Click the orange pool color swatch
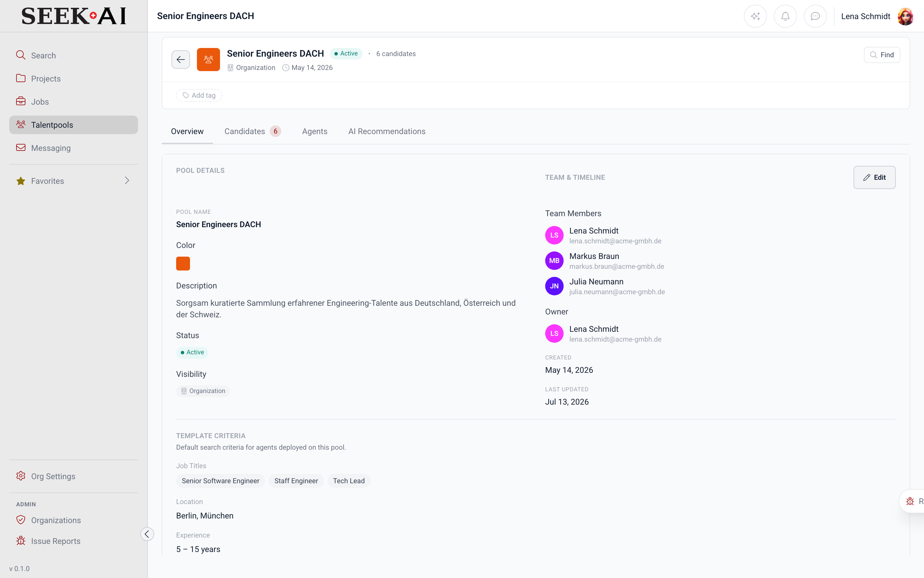This screenshot has width=924, height=578. coord(183,264)
